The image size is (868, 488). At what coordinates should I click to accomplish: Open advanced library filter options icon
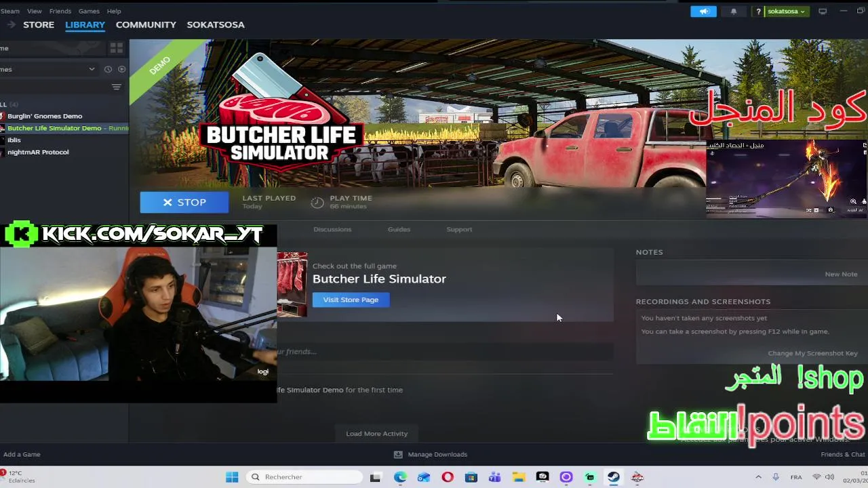click(x=116, y=87)
